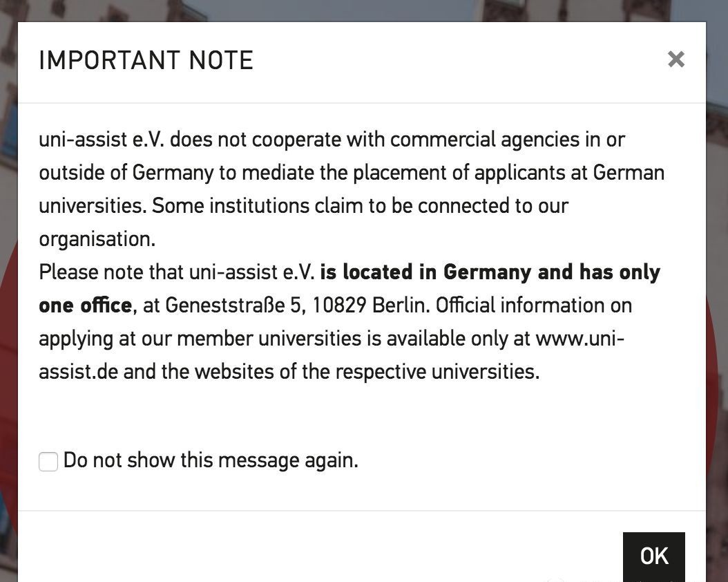Click the building photo above the dialog
The height and width of the screenshot is (582, 728).
coord(362,10)
